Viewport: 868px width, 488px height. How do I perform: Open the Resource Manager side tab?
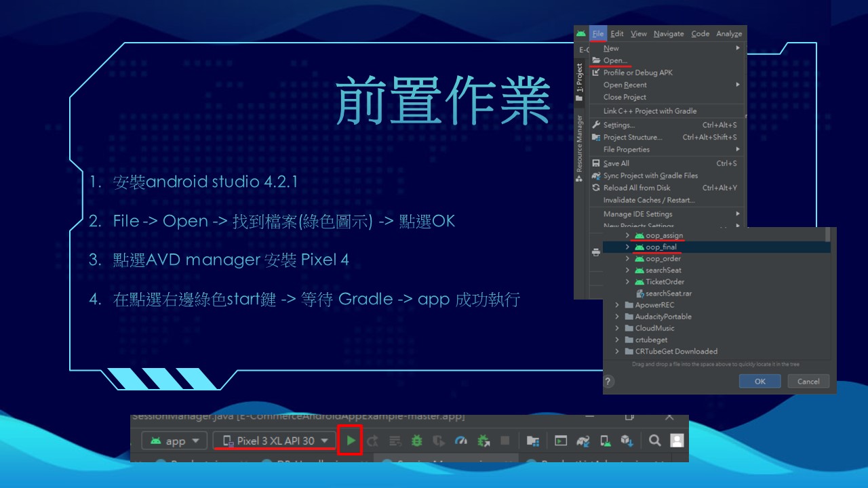(x=580, y=148)
